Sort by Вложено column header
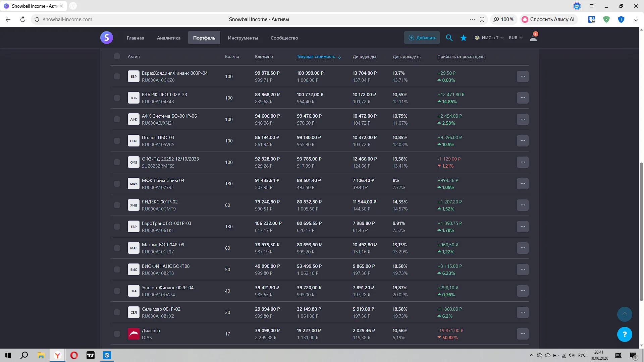644x362 pixels. click(x=264, y=57)
